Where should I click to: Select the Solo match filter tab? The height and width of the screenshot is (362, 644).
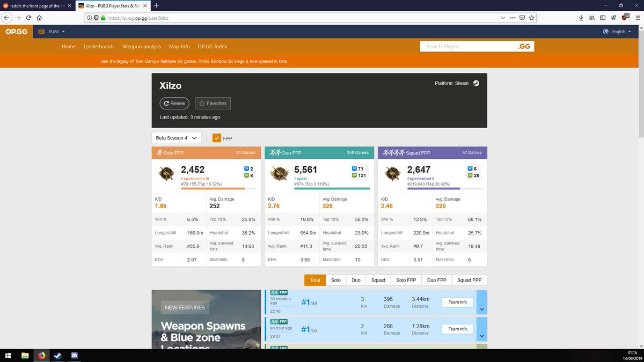[336, 280]
